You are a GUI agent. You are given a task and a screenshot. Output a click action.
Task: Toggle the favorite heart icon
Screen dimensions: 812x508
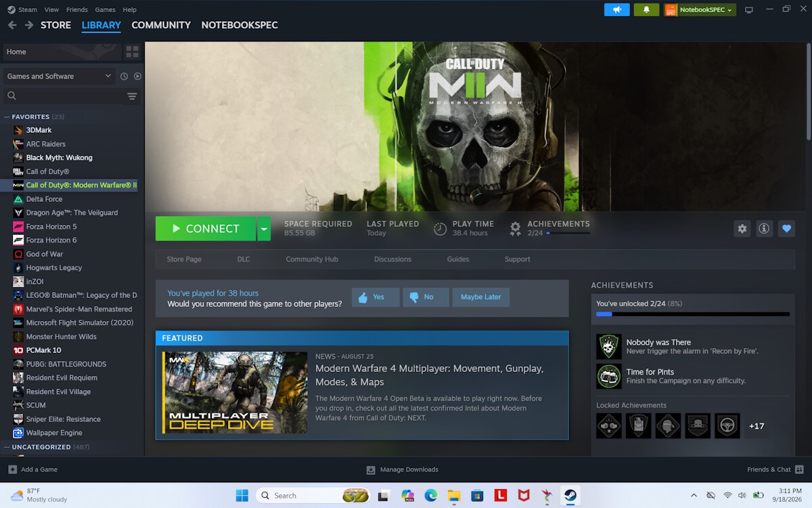tap(786, 229)
